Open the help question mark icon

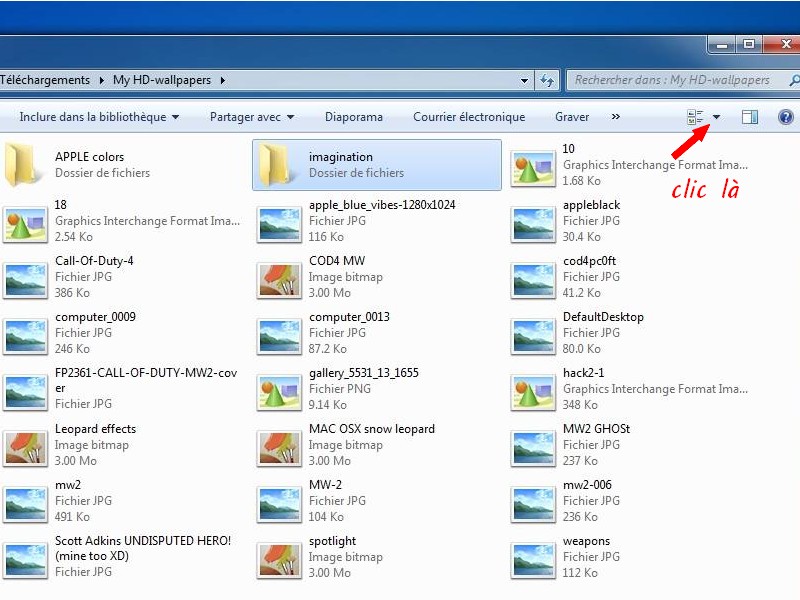[x=786, y=117]
